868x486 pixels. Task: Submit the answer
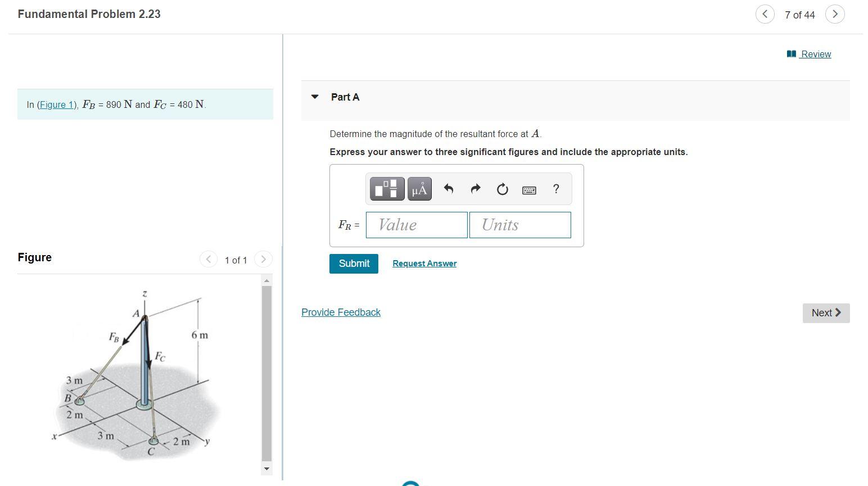pyautogui.click(x=354, y=264)
